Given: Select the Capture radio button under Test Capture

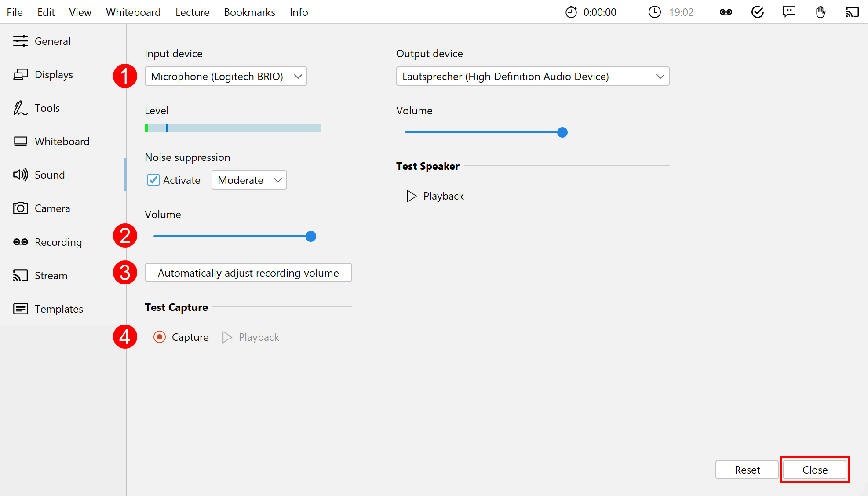Looking at the screenshot, I should pyautogui.click(x=159, y=337).
